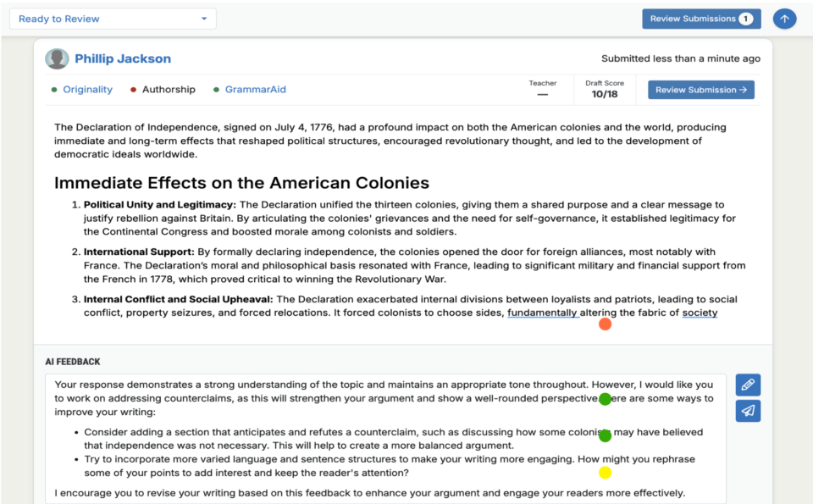Click the AI FEEDBACK section label

(x=73, y=362)
